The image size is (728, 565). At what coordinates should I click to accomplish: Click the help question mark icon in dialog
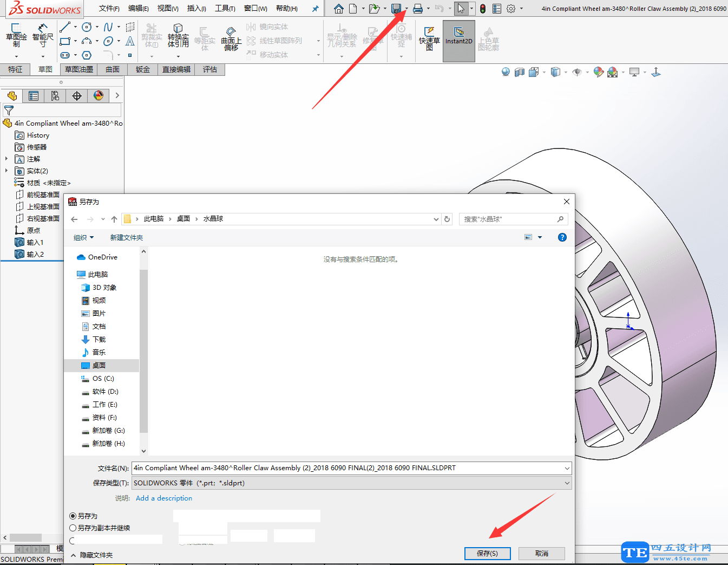click(x=562, y=237)
